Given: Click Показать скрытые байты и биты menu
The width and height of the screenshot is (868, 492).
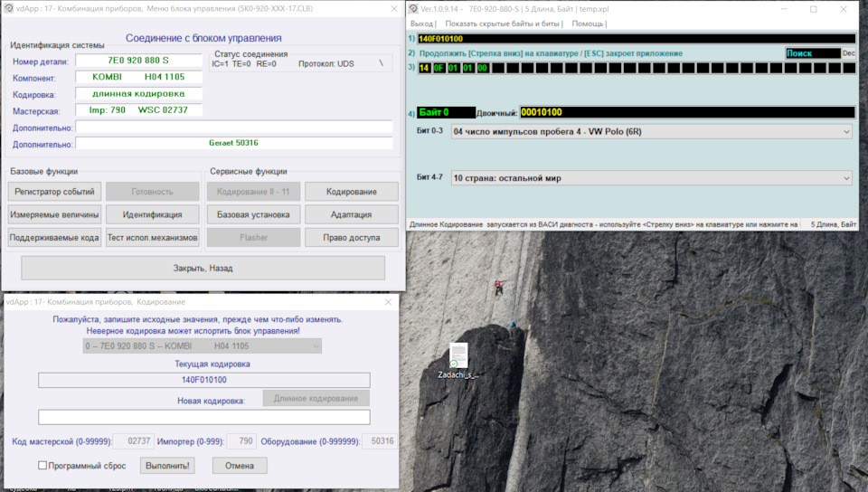Looking at the screenshot, I should pos(504,24).
